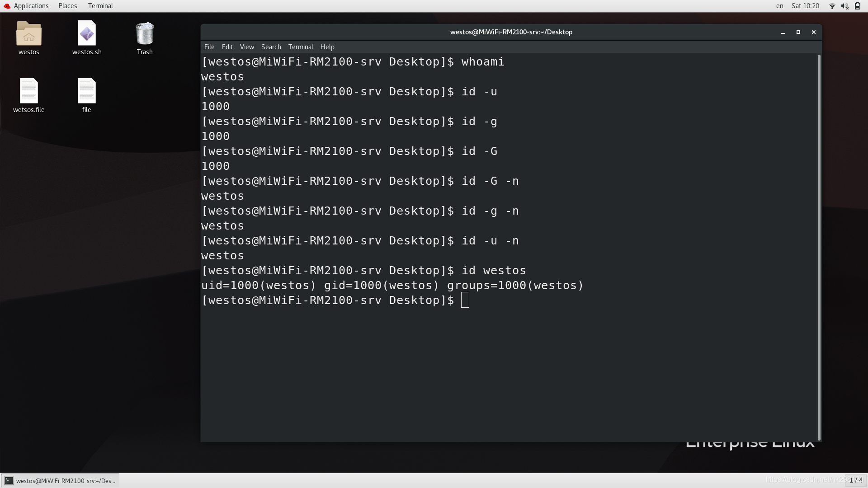
Task: Click the 1 / 4 workspace switcher
Action: pos(856,480)
